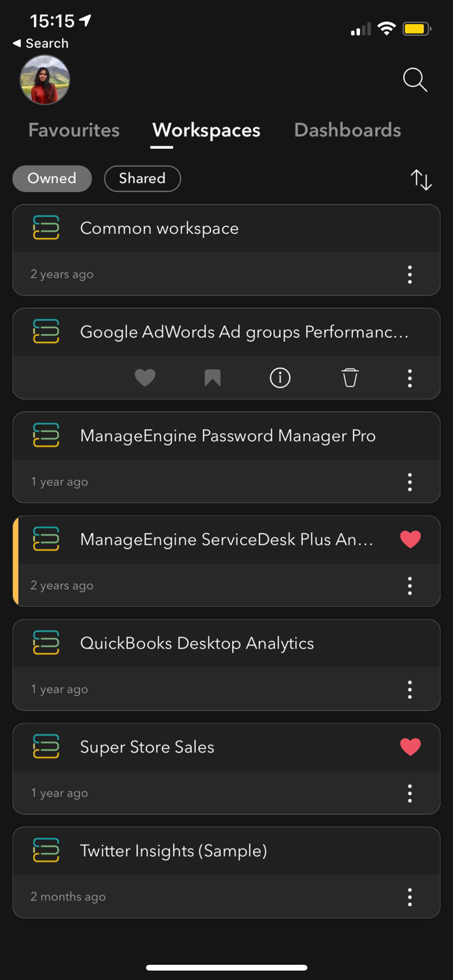Image resolution: width=453 pixels, height=980 pixels.
Task: Show info for Google AdWords workspace
Action: [280, 378]
